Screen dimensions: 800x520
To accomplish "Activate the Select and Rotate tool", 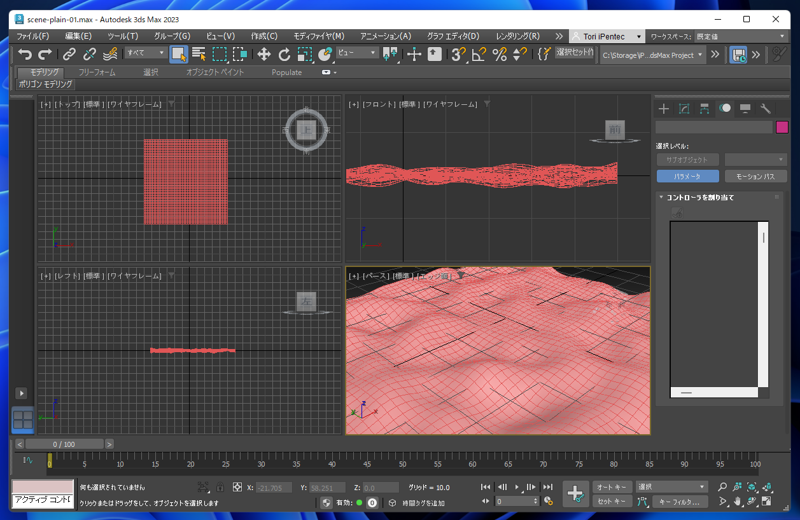I will point(284,54).
